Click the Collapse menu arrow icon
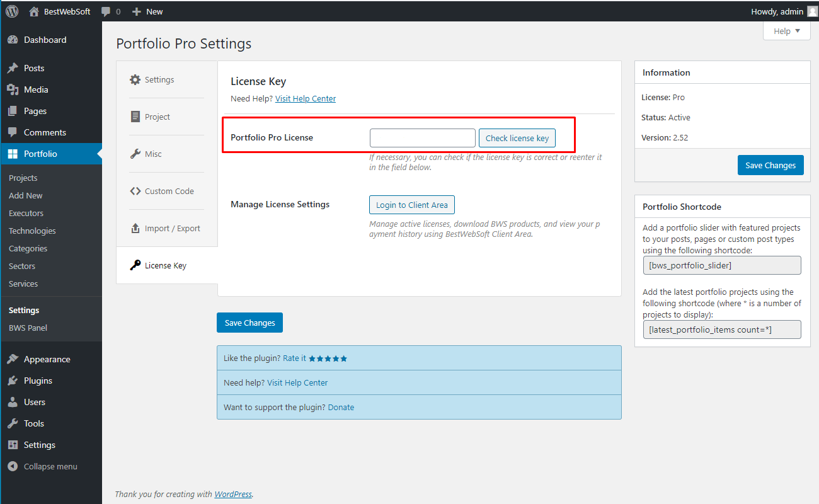819x504 pixels. pos(13,466)
